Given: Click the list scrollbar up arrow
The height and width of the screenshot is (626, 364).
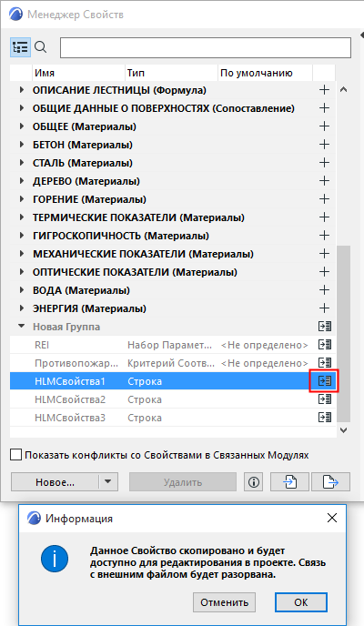Looking at the screenshot, I should [x=343, y=90].
